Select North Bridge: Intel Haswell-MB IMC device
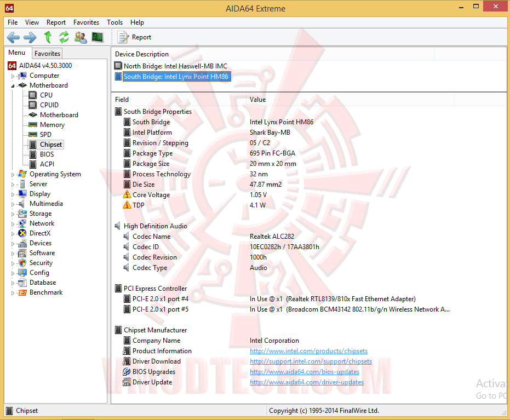This screenshot has height=420, width=510. pyautogui.click(x=175, y=66)
